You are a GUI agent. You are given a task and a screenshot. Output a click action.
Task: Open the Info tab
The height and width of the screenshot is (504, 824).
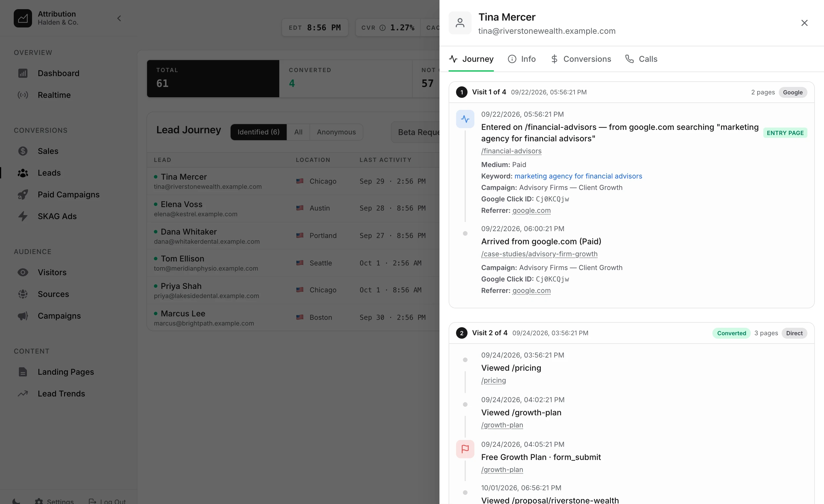click(522, 59)
